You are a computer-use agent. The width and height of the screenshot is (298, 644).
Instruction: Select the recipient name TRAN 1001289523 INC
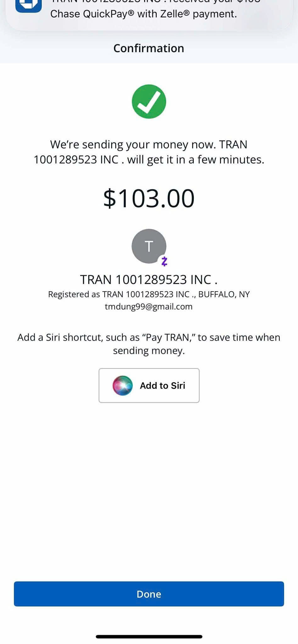(x=149, y=280)
